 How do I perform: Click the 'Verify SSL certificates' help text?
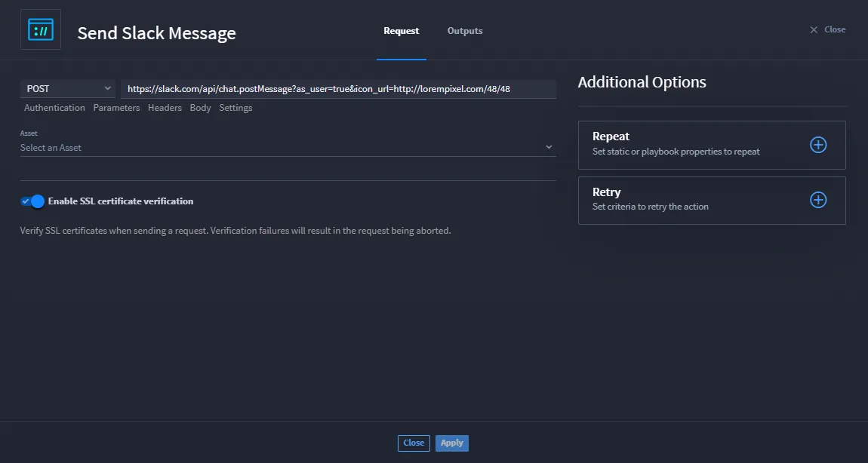pyautogui.click(x=235, y=231)
